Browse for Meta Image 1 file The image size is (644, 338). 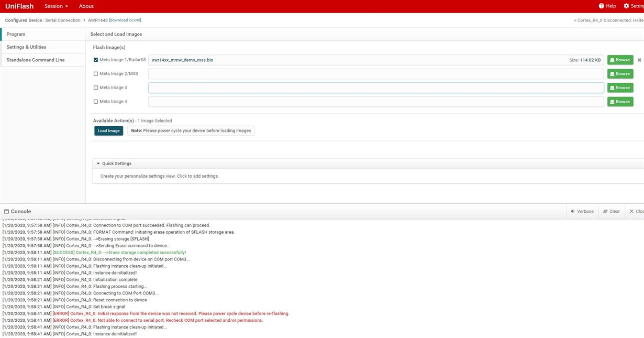click(620, 60)
